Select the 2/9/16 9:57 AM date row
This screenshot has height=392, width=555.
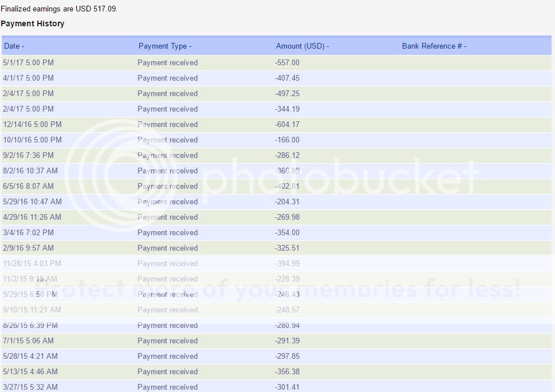click(28, 248)
